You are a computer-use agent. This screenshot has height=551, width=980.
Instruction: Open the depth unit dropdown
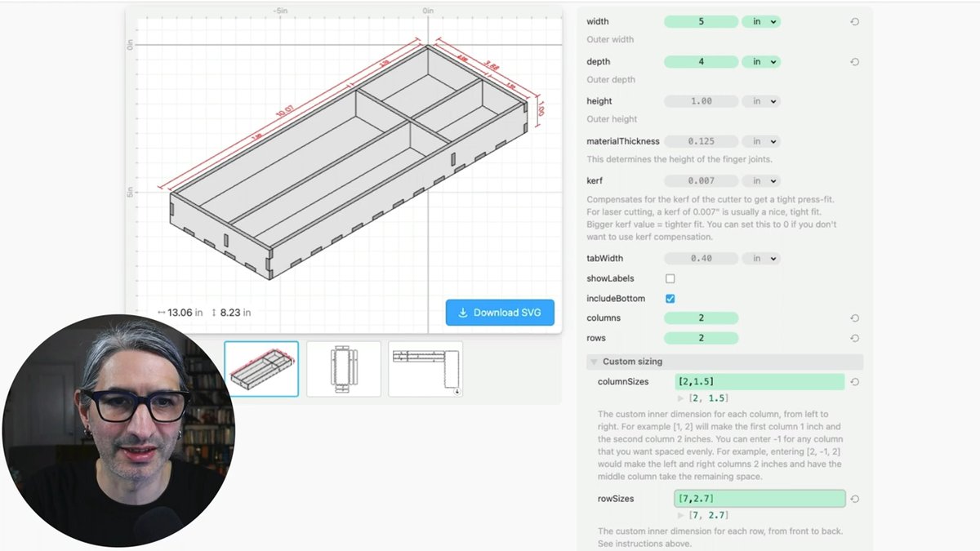click(x=761, y=62)
